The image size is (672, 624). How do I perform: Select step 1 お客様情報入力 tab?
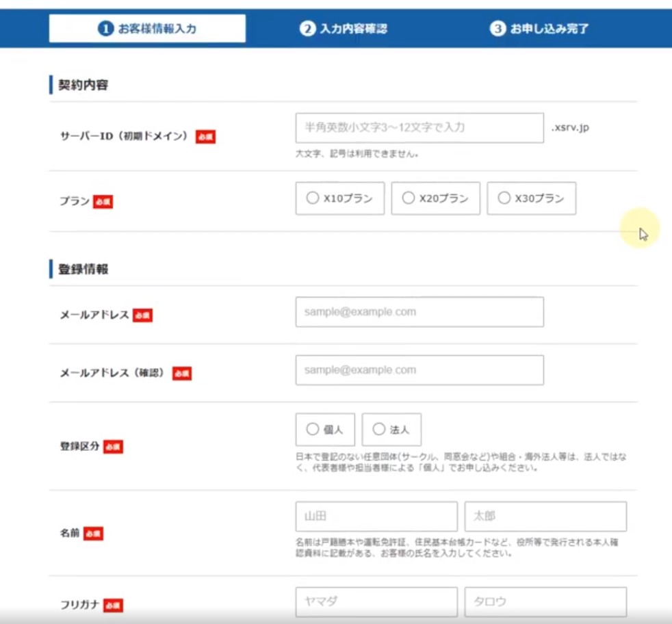[147, 28]
